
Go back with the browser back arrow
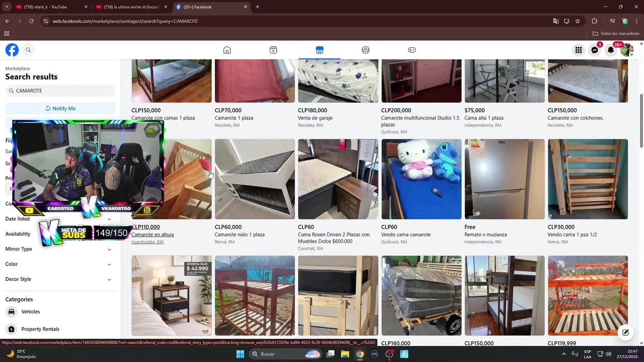click(x=7, y=21)
